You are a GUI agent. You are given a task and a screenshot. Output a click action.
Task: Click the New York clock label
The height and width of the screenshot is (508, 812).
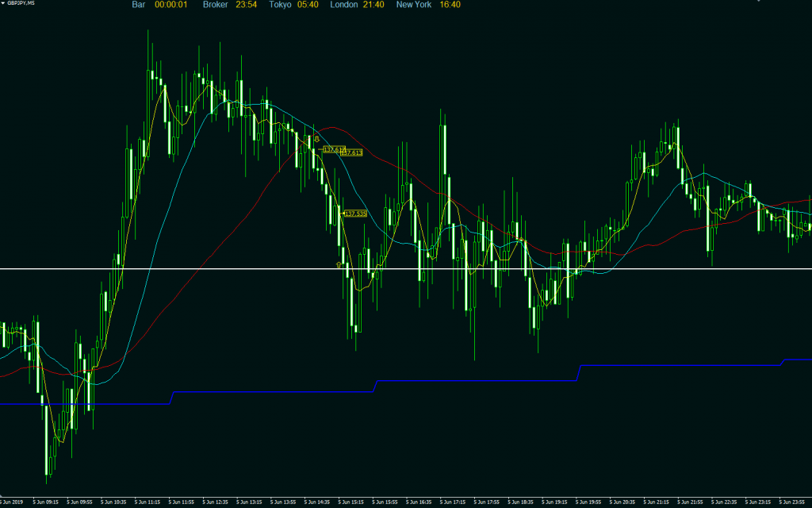point(414,5)
